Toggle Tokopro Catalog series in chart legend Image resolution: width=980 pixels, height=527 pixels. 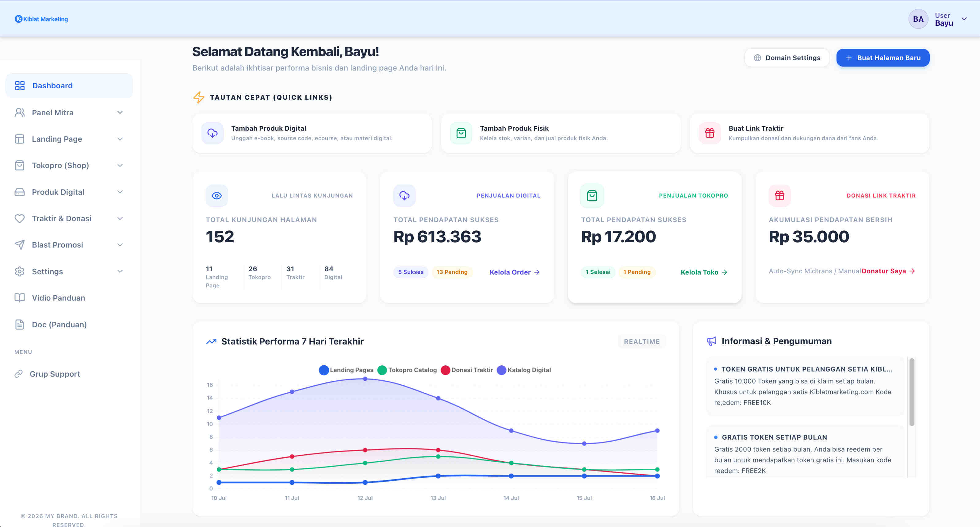point(407,370)
